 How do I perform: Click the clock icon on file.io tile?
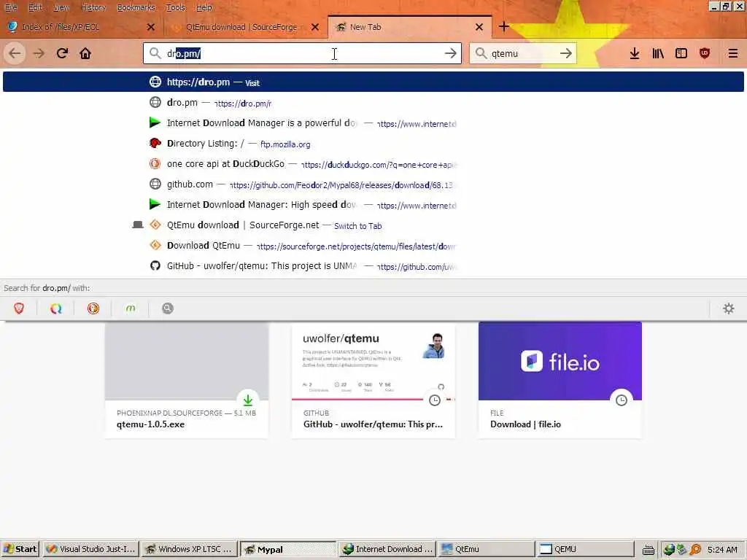click(622, 400)
